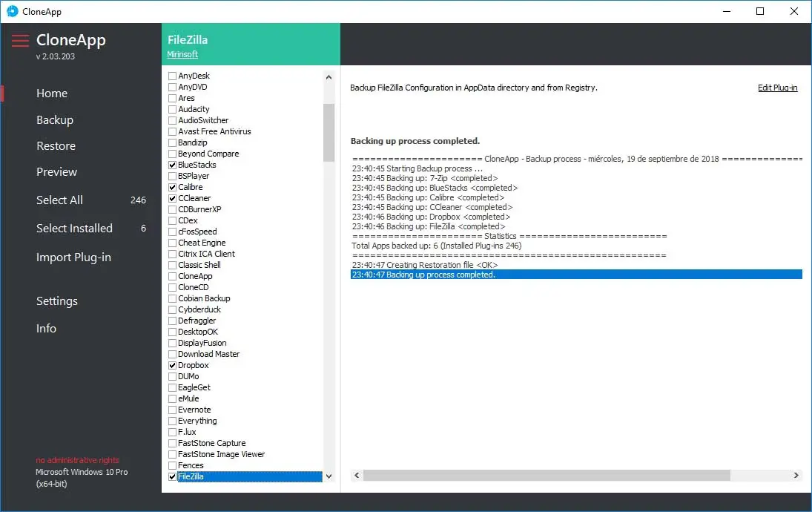The width and height of the screenshot is (812, 512).
Task: Click the app list scroll-up arrow
Action: click(329, 77)
